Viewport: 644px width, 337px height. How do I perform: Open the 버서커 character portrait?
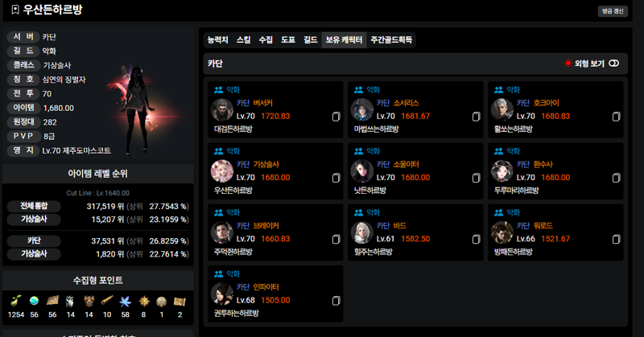(222, 109)
